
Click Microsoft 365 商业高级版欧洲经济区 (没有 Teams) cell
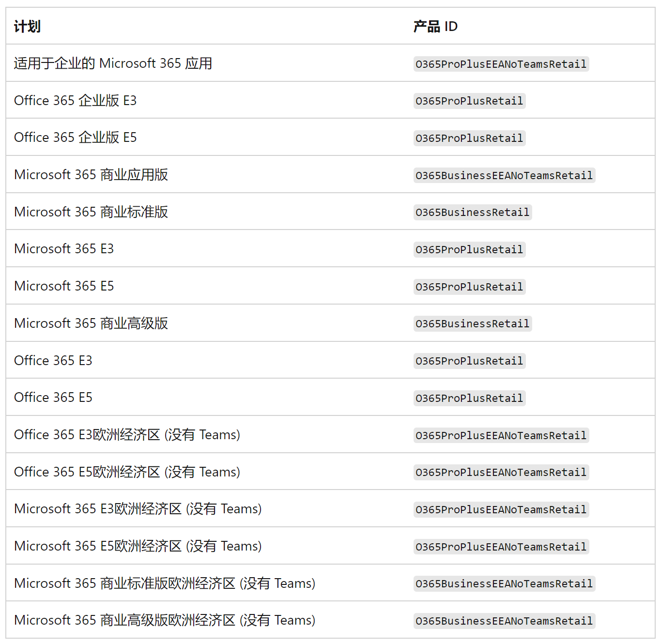[x=165, y=620]
